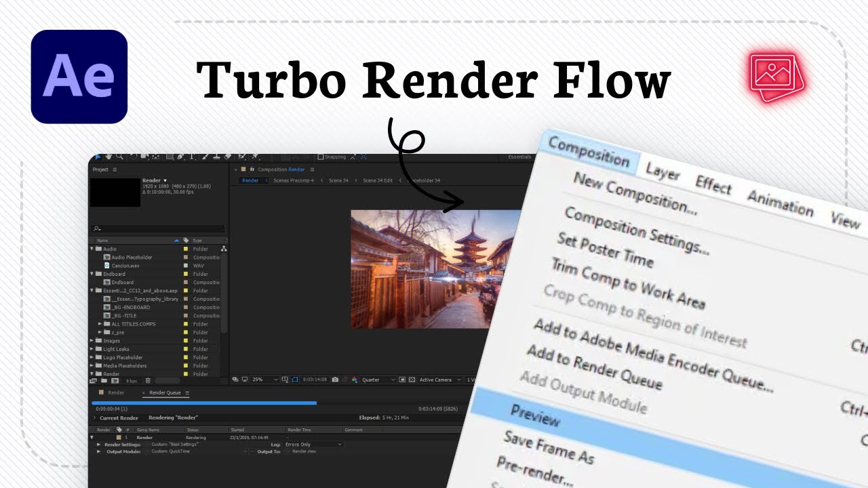
Task: Open the Errors Only log dropdown
Action: tap(312, 444)
